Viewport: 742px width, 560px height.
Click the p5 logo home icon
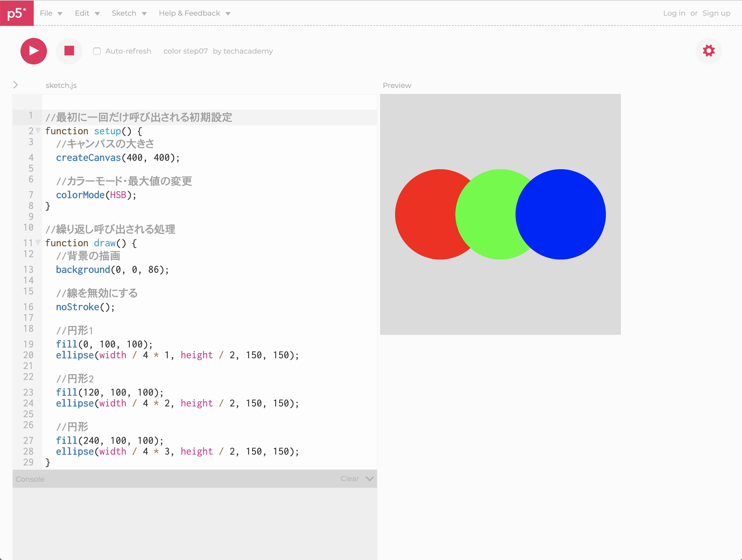coord(17,13)
